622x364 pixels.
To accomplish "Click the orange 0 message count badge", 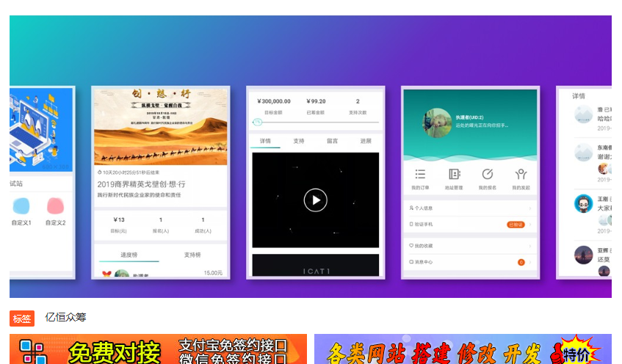I will (521, 262).
